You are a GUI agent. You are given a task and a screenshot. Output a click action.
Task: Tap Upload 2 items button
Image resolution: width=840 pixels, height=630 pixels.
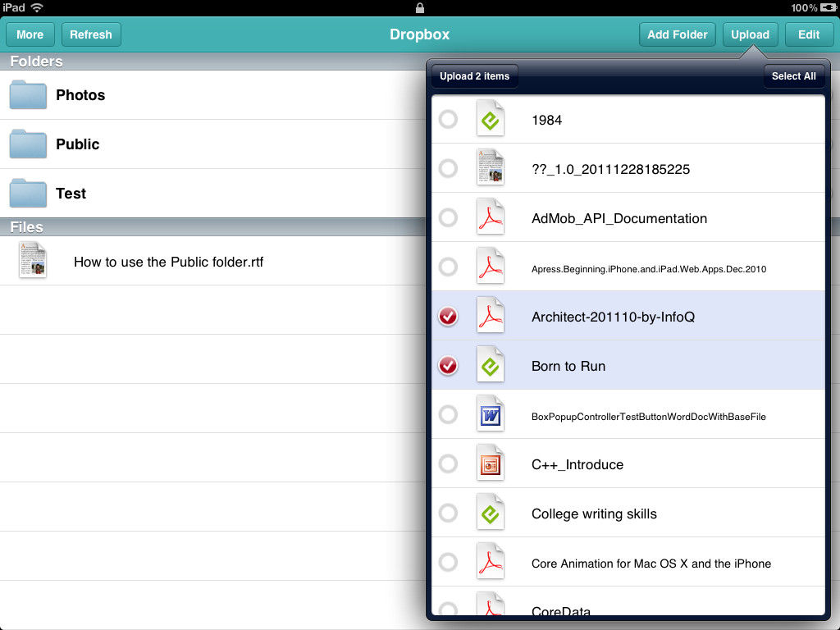coord(475,76)
